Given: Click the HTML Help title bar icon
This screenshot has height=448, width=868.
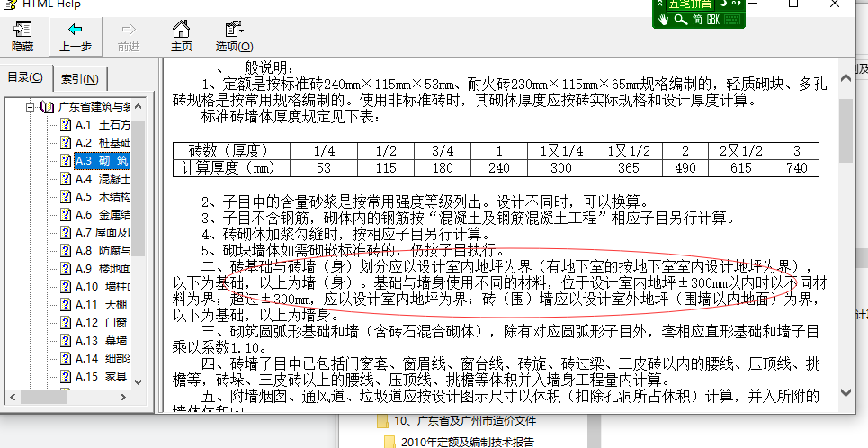Looking at the screenshot, I should (9, 4).
